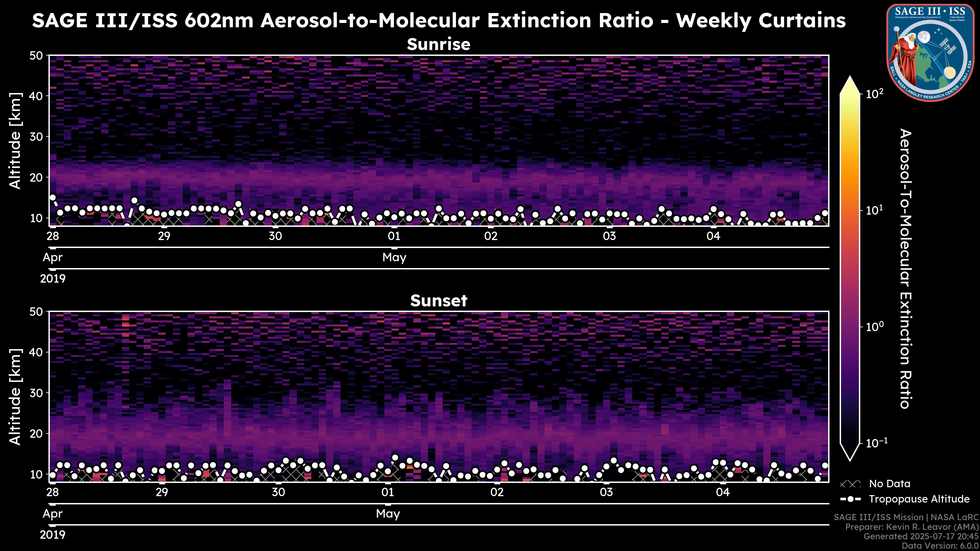Click the Data Version 6.0.0 text

[x=940, y=546]
